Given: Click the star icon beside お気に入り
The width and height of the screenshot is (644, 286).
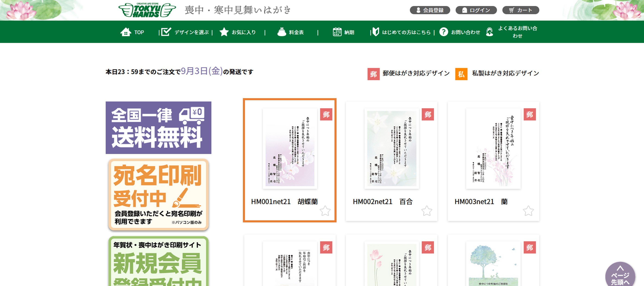Looking at the screenshot, I should click(x=224, y=32).
